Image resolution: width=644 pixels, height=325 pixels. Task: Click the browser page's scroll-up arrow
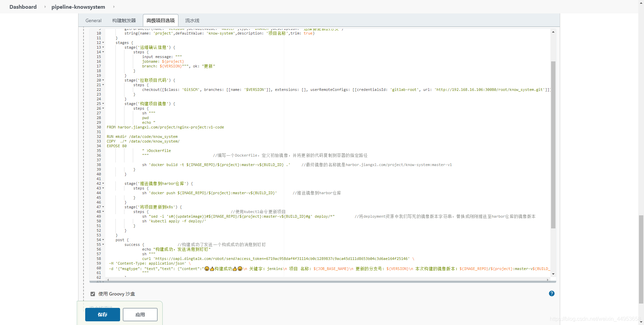click(641, 2)
